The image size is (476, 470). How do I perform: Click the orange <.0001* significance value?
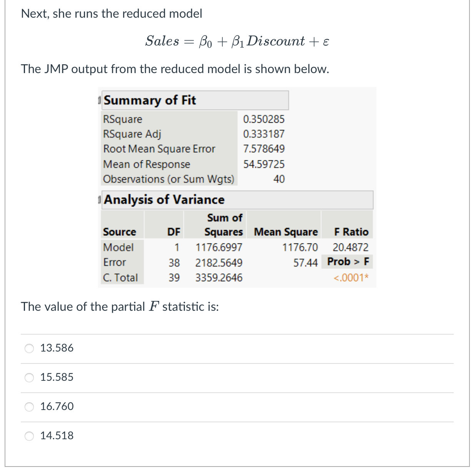pyautogui.click(x=350, y=277)
